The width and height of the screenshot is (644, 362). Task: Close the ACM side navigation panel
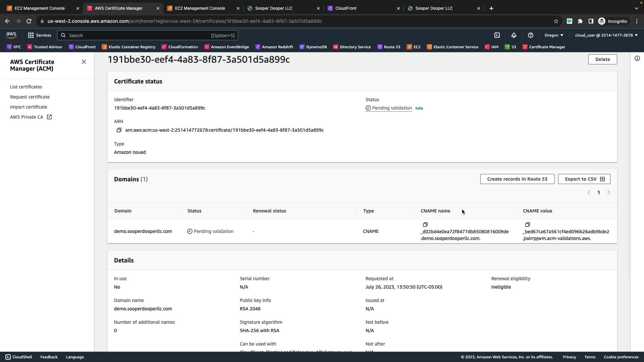pyautogui.click(x=84, y=62)
